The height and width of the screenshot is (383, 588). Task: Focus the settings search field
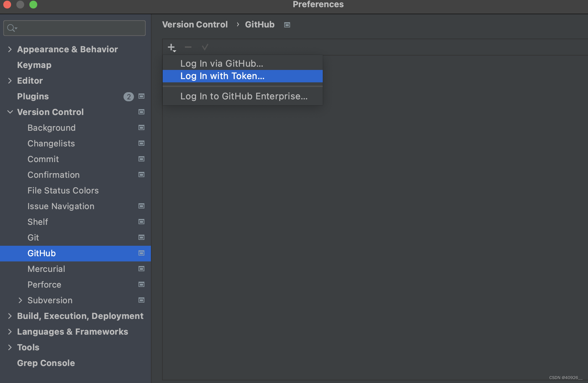(74, 28)
